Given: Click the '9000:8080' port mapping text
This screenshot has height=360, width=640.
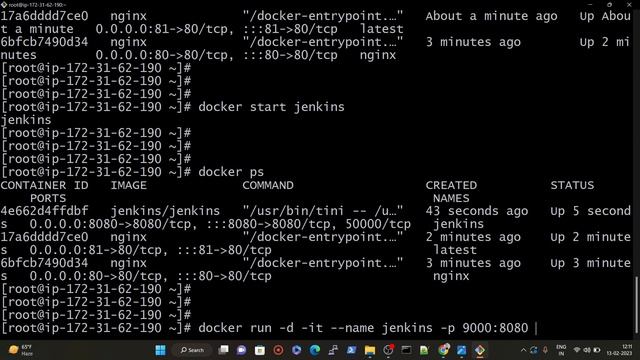Looking at the screenshot, I should click(x=495, y=328).
